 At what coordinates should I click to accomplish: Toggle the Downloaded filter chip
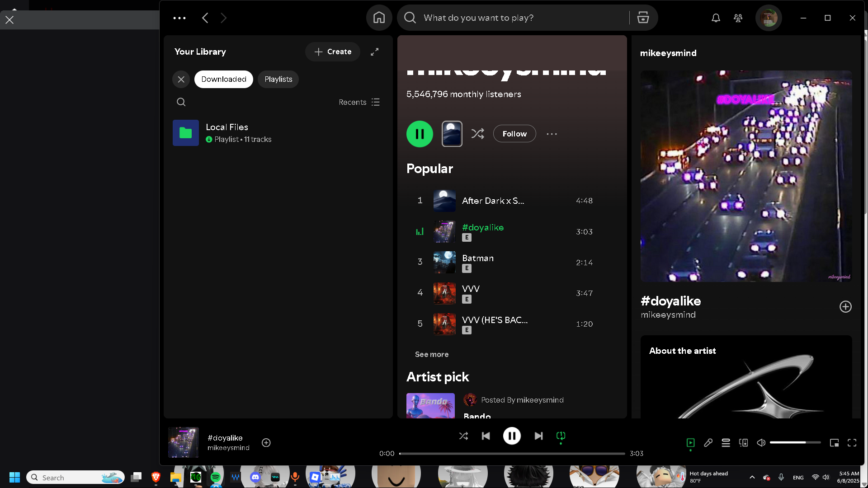(224, 80)
